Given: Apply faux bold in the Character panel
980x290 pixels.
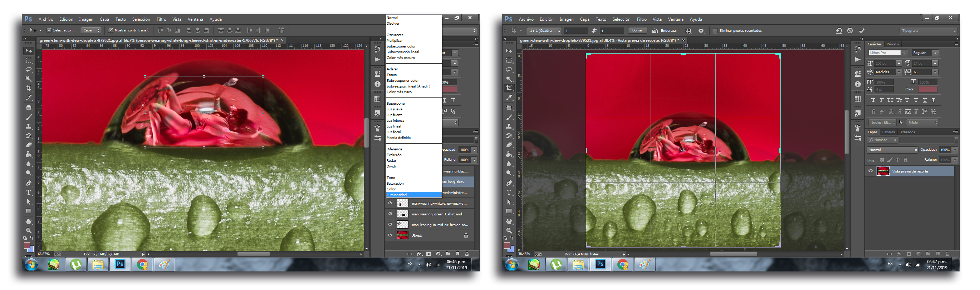Looking at the screenshot, I should click(x=873, y=100).
